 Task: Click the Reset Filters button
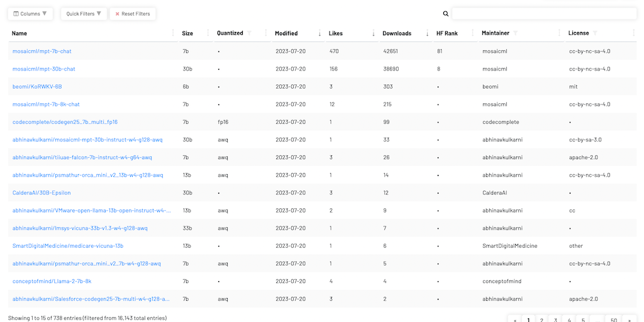[x=133, y=13]
